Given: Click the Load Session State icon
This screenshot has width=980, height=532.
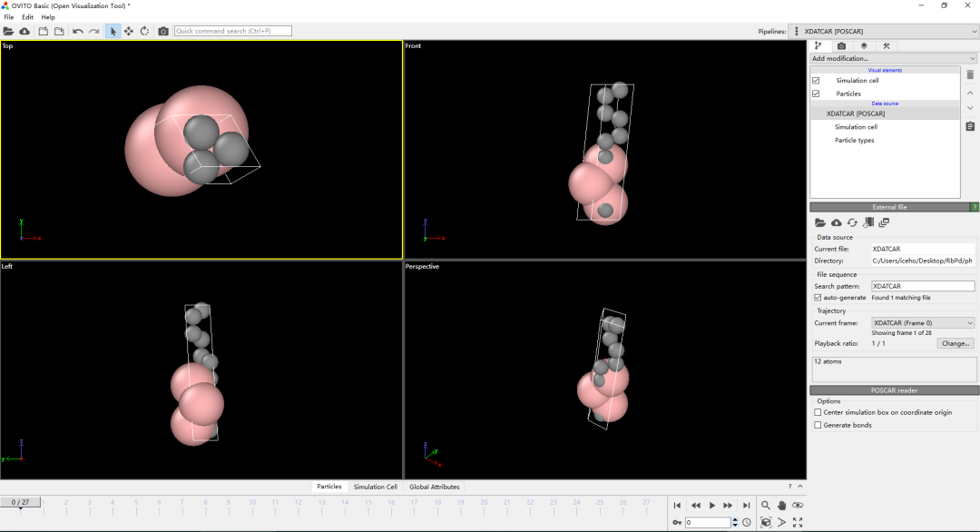Looking at the screenshot, I should click(44, 31).
